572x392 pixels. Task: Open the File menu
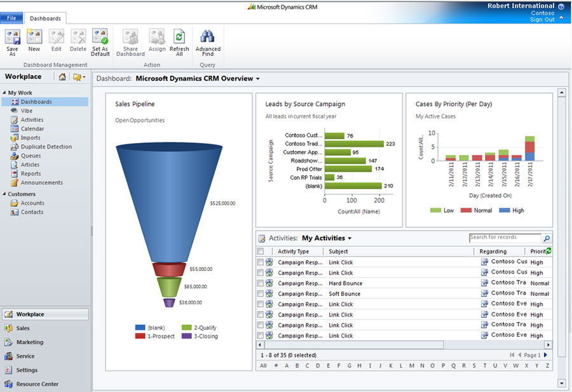[11, 18]
